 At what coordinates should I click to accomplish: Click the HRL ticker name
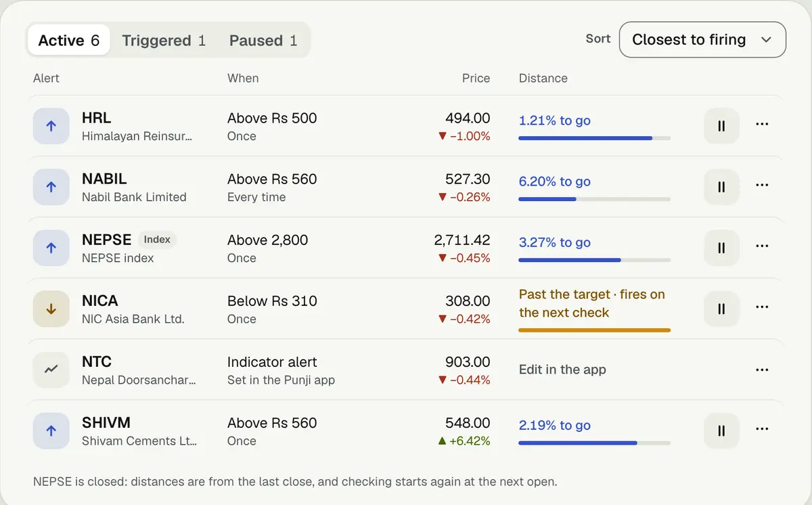coord(97,118)
